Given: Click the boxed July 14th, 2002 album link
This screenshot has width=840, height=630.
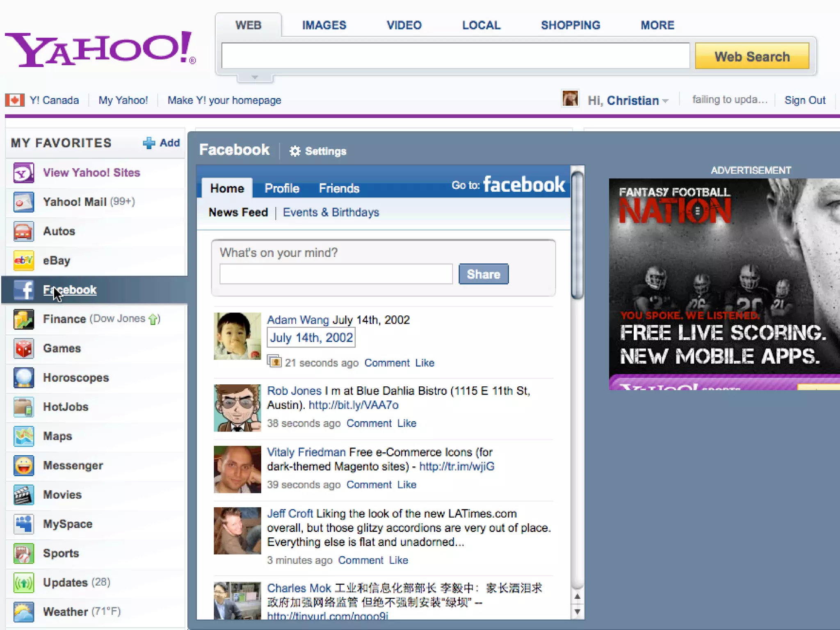Looking at the screenshot, I should click(x=311, y=338).
